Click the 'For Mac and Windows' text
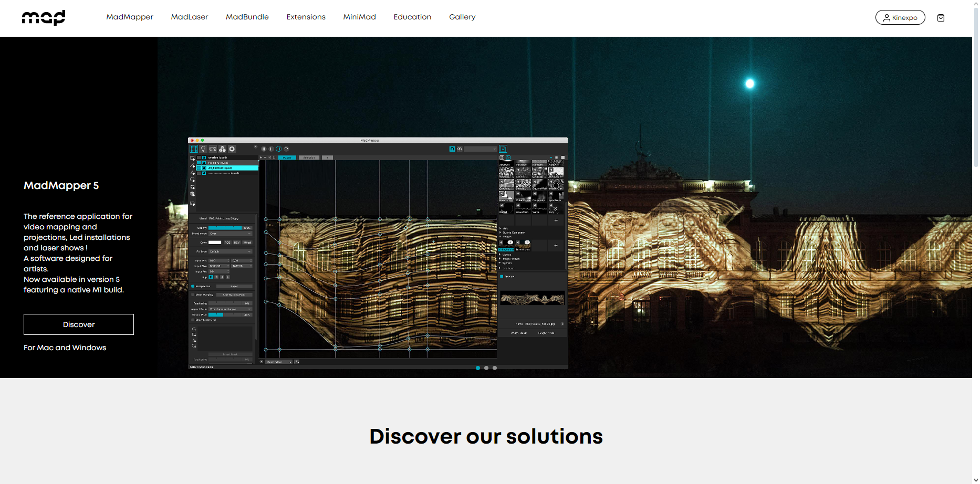This screenshot has height=484, width=980. click(65, 348)
